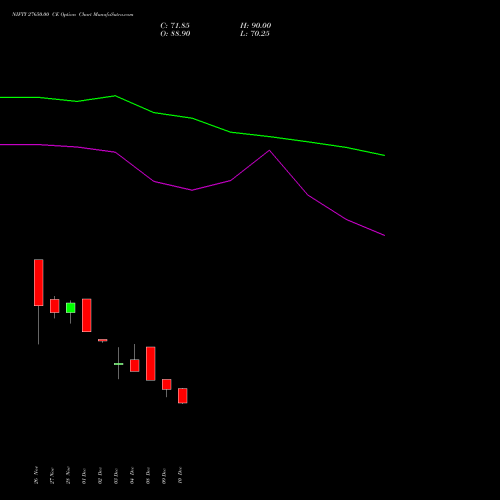500x500 pixels.
Task: Click the open value O: 88.90
Action: [x=175, y=34]
